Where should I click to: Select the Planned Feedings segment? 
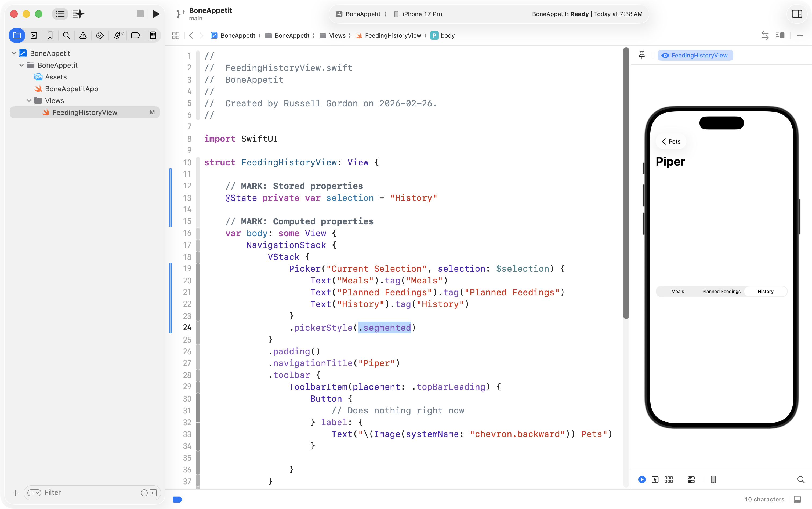pyautogui.click(x=721, y=291)
